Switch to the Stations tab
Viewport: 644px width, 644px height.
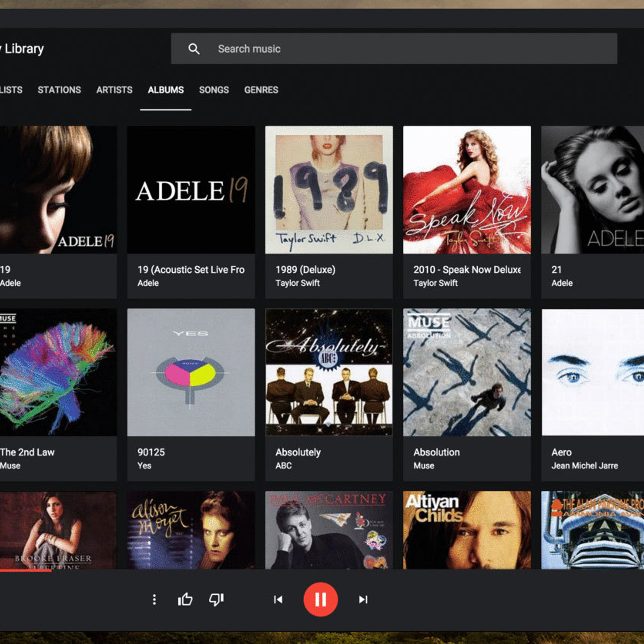tap(59, 90)
